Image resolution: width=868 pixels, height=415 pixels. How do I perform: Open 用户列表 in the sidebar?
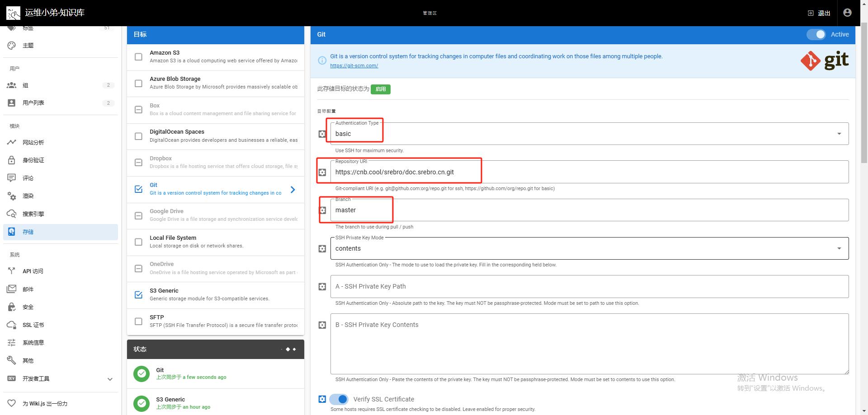(33, 103)
